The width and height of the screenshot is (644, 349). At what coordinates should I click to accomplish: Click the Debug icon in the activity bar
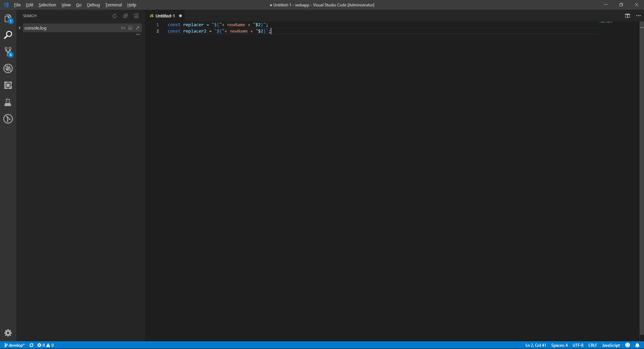tap(8, 68)
